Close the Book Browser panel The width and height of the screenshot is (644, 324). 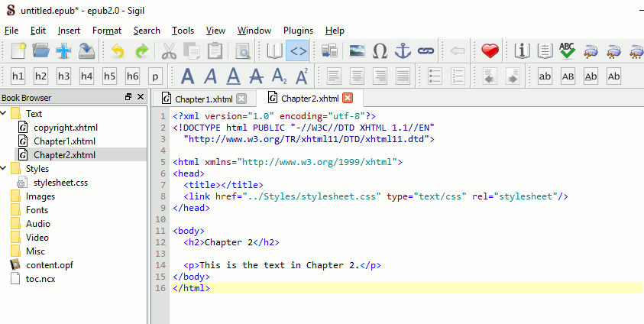pyautogui.click(x=141, y=97)
